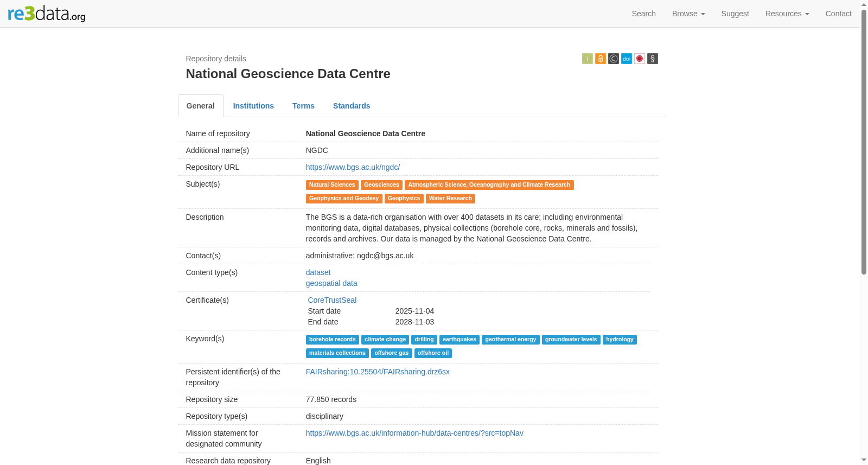Image resolution: width=868 pixels, height=465 pixels.
Task: Click the 77.850 records size value
Action: pyautogui.click(x=331, y=399)
